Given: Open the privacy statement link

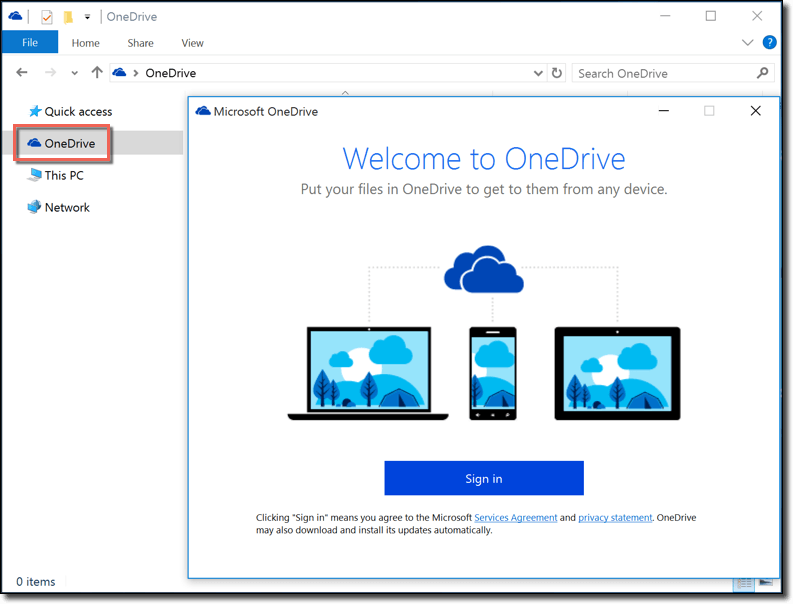Looking at the screenshot, I should [615, 517].
